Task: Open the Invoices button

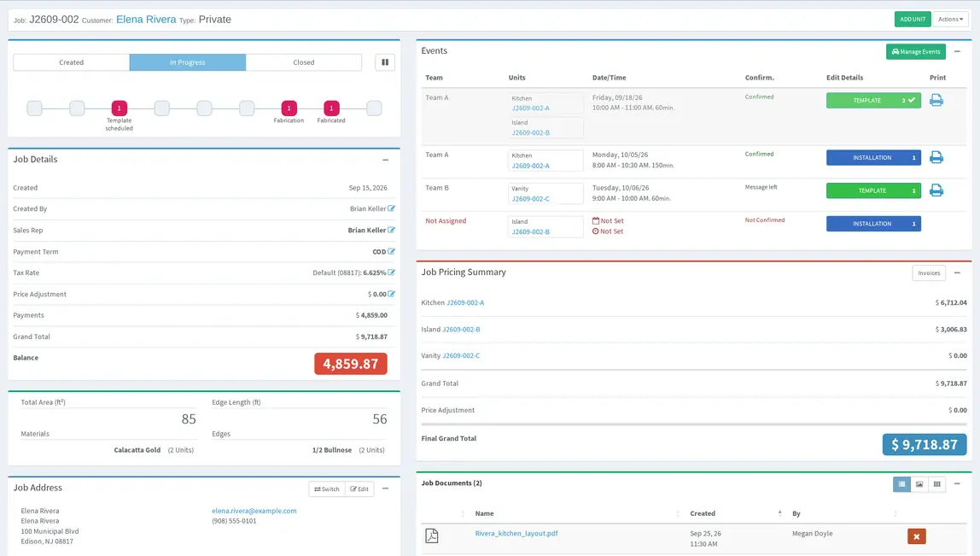Action: point(929,272)
